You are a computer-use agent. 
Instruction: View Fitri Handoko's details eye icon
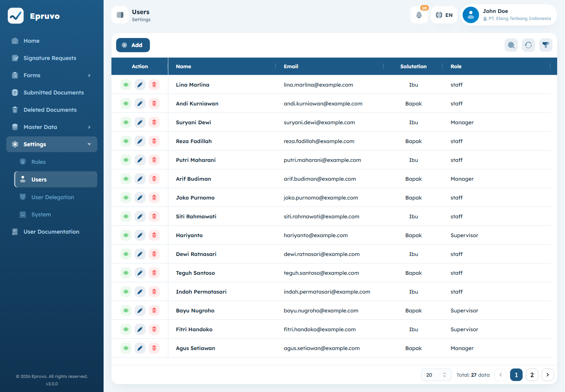[126, 329]
